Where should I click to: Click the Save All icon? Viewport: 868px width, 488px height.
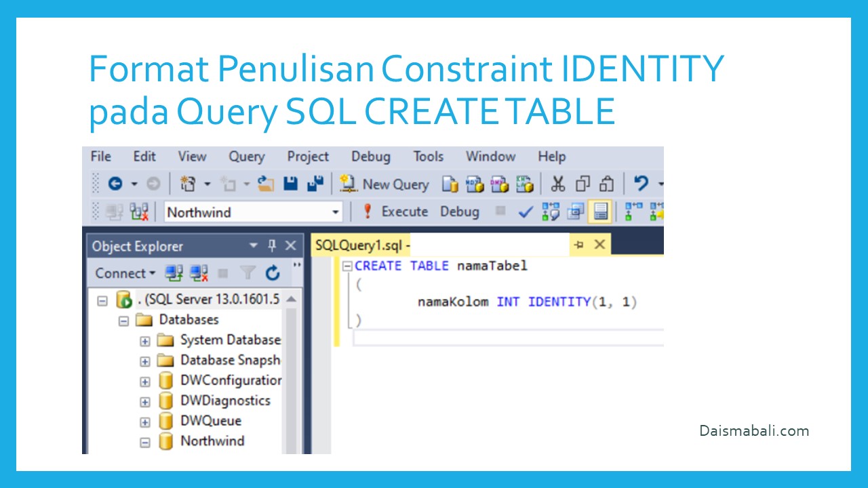315,184
